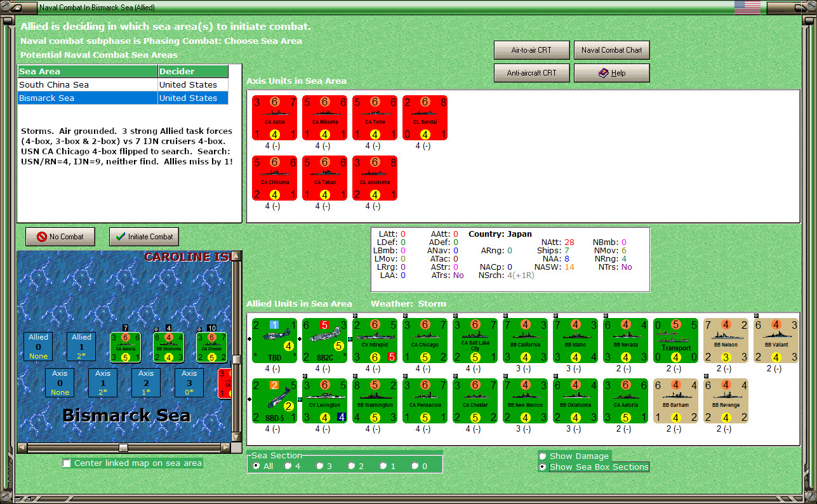This screenshot has height=504, width=817.
Task: Click the CA Tone unit counter
Action: pos(375,118)
